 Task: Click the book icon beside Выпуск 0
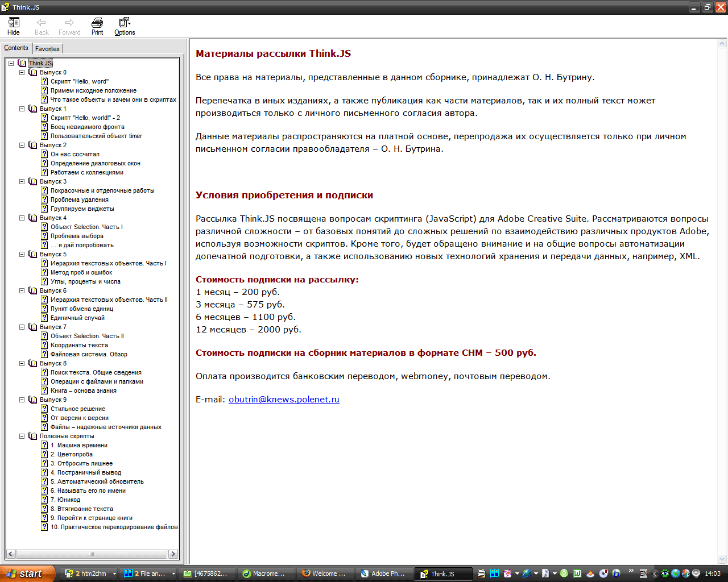[33, 72]
